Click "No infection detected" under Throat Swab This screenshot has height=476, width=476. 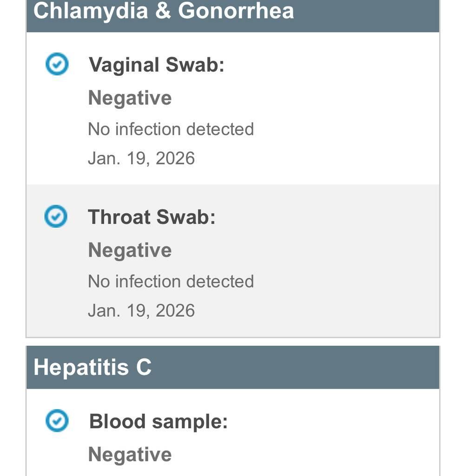pyautogui.click(x=171, y=281)
